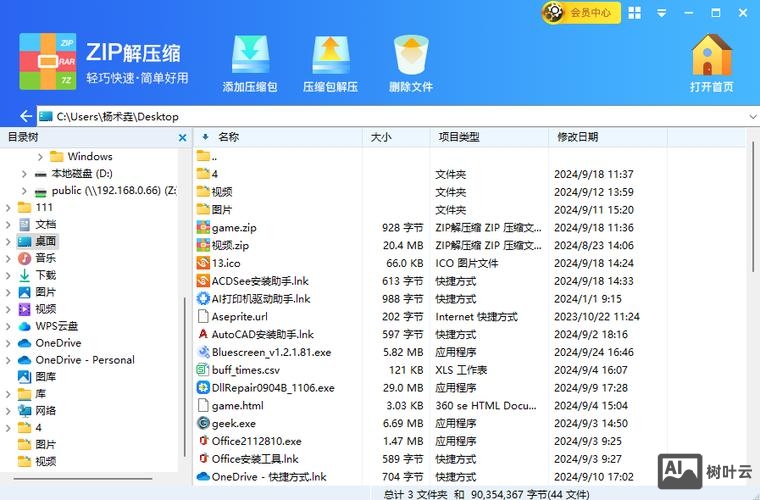Click the directory tree horizontal scrollbar
Viewport: 760px width, 500px height.
click(83, 479)
